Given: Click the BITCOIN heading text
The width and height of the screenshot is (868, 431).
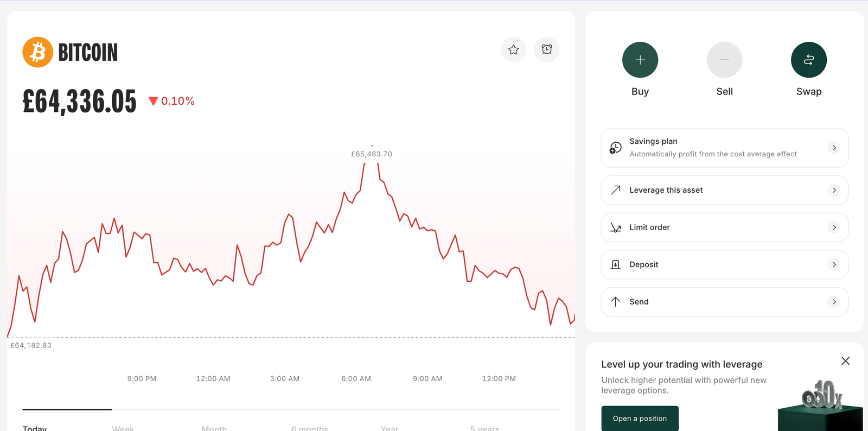Looking at the screenshot, I should [x=88, y=53].
